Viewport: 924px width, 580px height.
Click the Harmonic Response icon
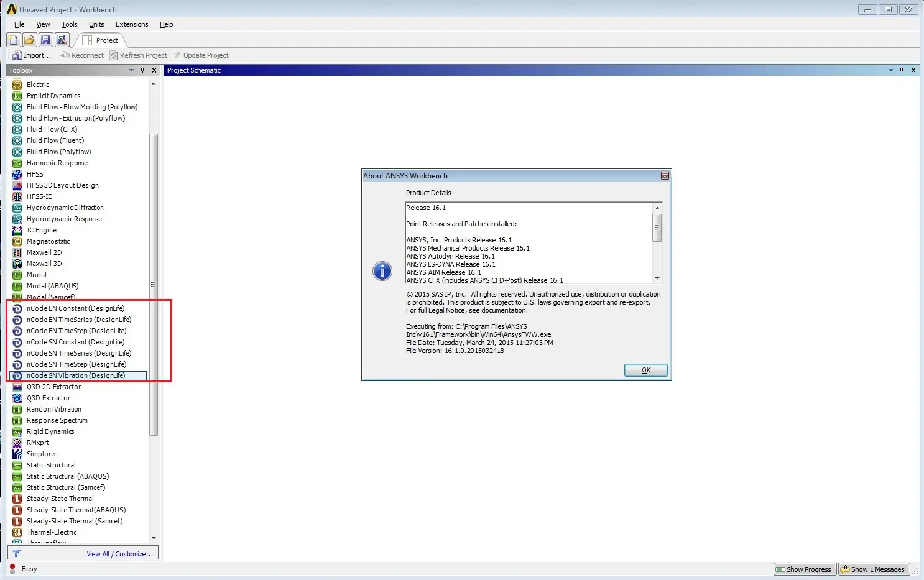click(17, 163)
